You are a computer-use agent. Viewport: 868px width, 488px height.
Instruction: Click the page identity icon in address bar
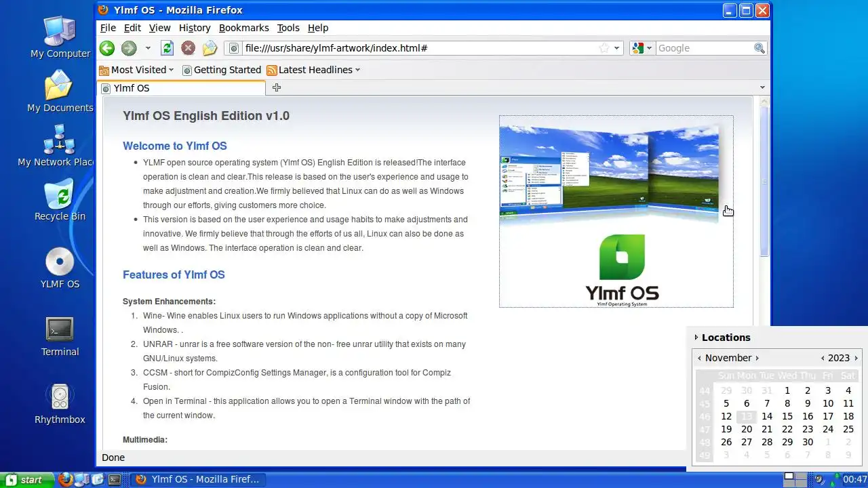235,48
